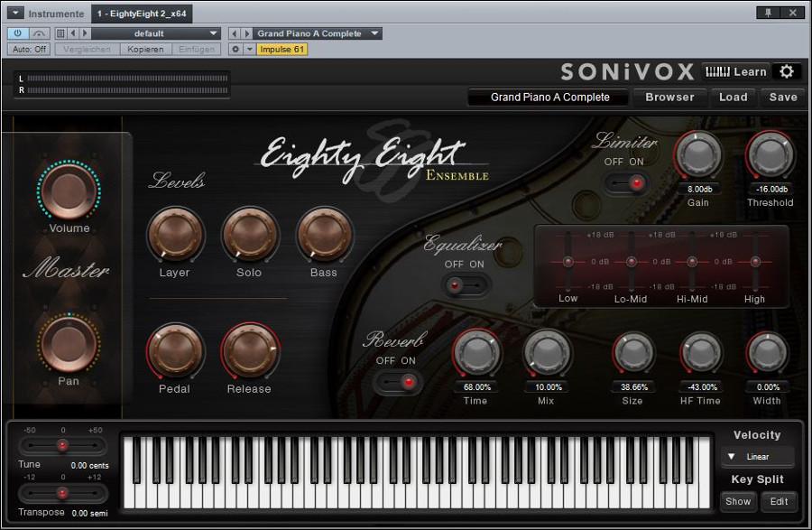Click the Reverb Width knob
The height and width of the screenshot is (530, 812).
[768, 353]
